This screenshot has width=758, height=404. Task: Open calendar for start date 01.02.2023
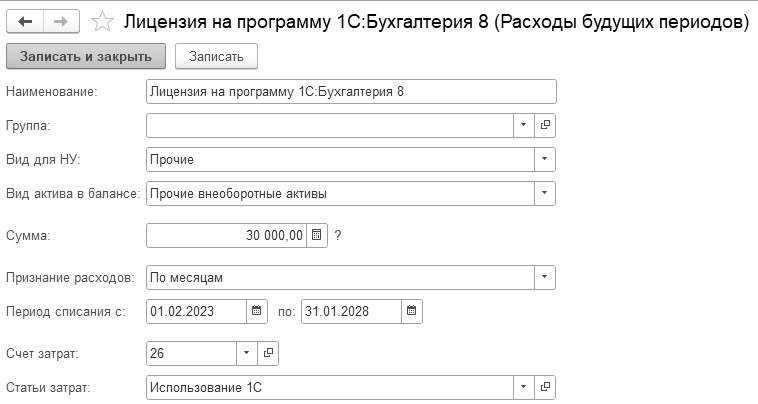(x=256, y=311)
